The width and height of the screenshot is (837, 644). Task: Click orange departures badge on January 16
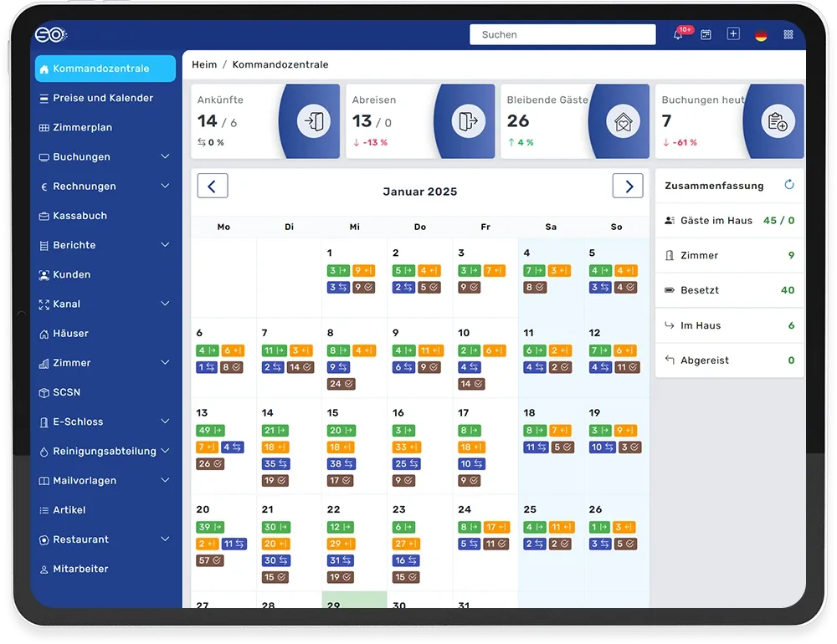406,447
